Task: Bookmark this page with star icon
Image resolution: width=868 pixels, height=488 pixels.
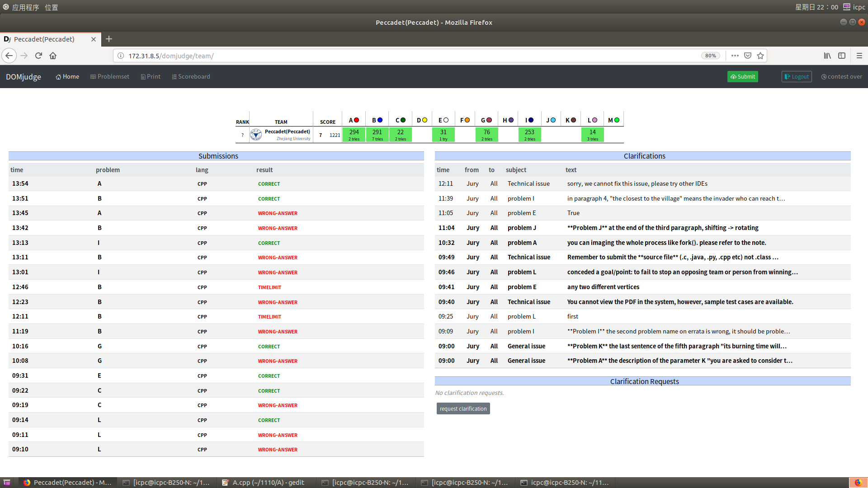Action: (760, 56)
